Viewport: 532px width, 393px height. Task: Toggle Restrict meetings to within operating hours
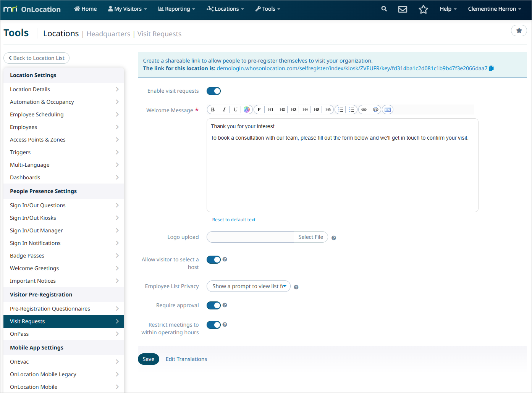[x=213, y=325]
